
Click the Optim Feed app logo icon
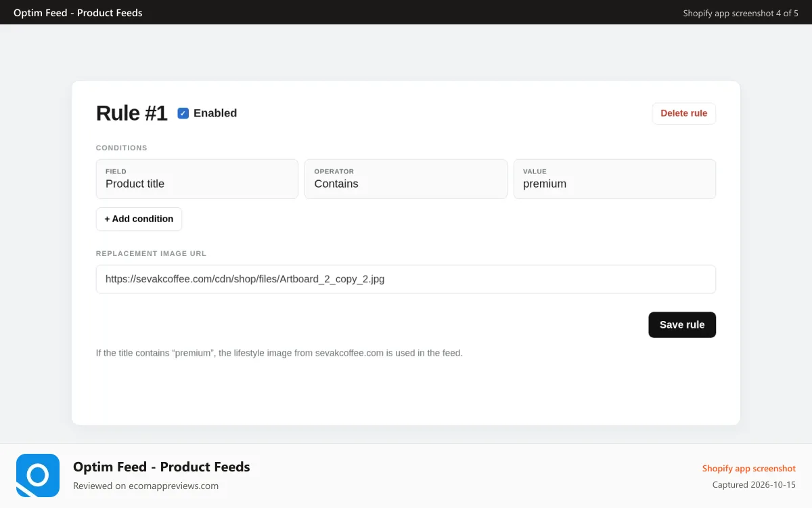point(38,476)
